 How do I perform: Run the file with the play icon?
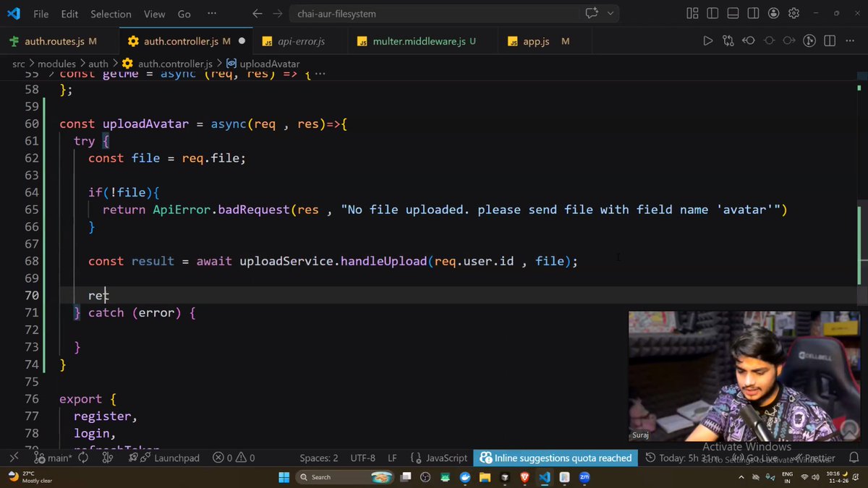(x=707, y=41)
